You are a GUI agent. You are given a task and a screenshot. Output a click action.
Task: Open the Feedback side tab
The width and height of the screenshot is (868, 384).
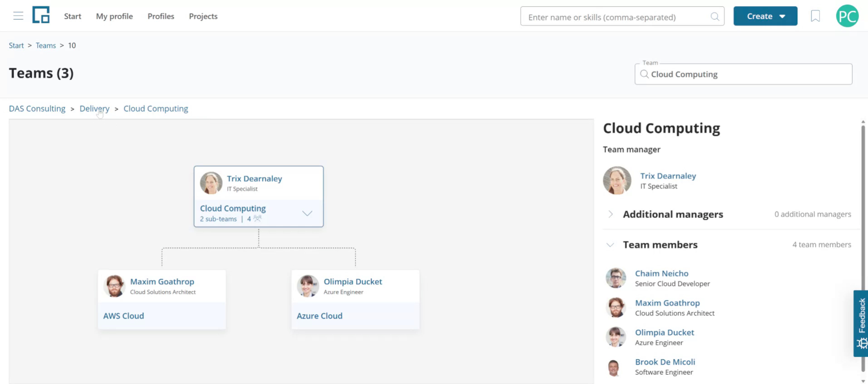click(x=861, y=323)
